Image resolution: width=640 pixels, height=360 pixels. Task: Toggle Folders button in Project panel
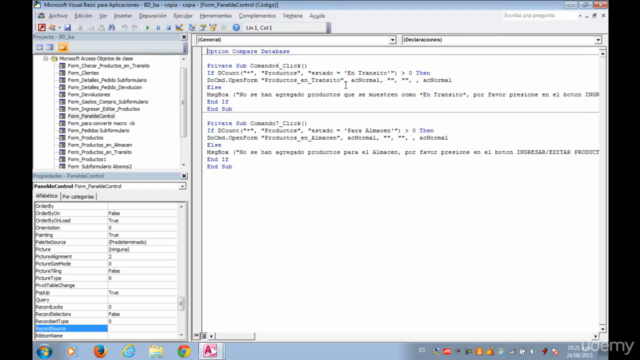(x=62, y=47)
